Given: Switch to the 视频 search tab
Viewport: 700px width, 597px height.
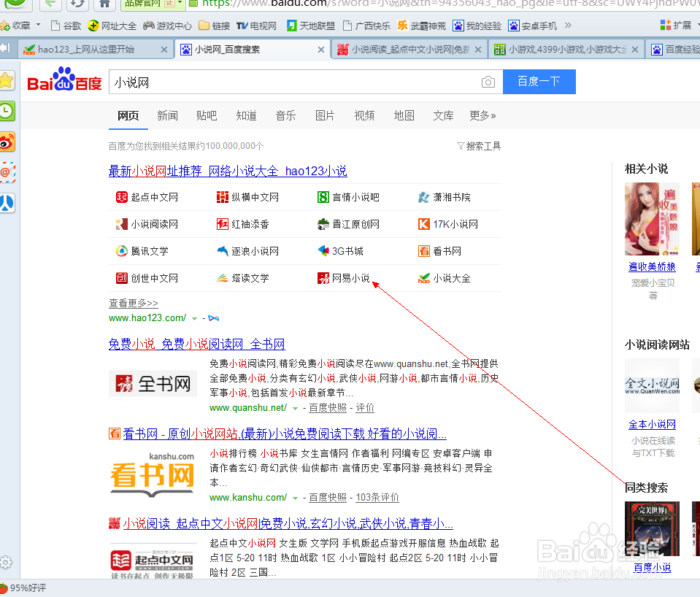Looking at the screenshot, I should [x=364, y=115].
